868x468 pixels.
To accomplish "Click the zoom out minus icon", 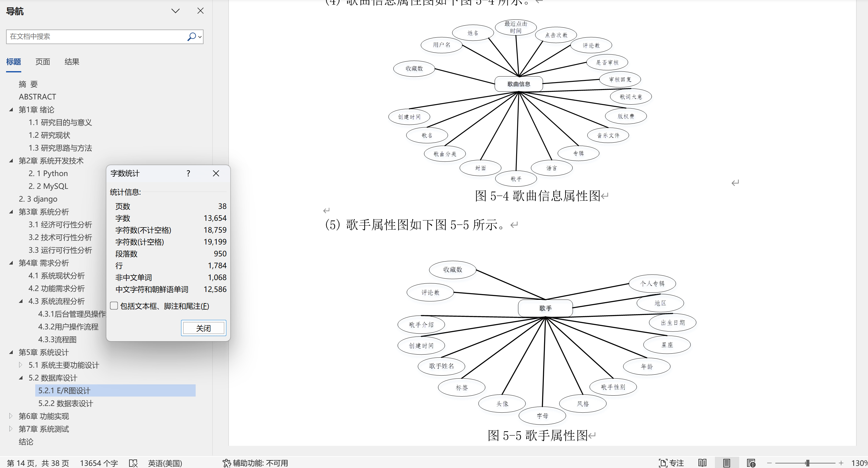I will [x=769, y=463].
